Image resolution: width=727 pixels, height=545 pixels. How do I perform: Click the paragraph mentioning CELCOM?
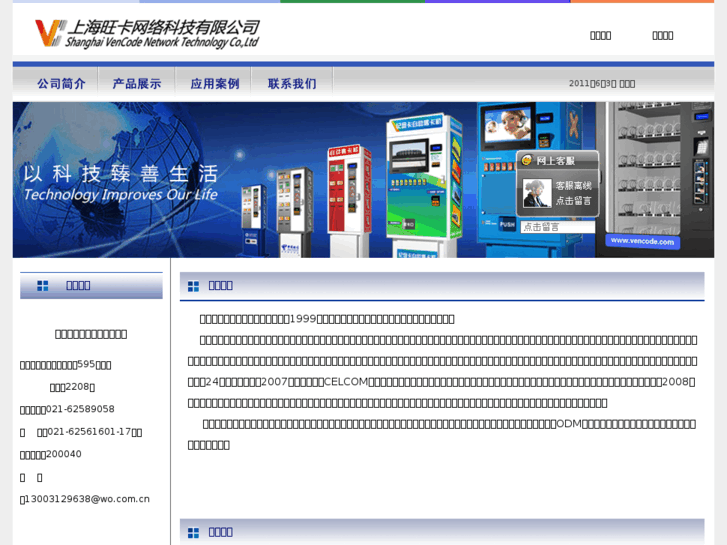[442, 372]
